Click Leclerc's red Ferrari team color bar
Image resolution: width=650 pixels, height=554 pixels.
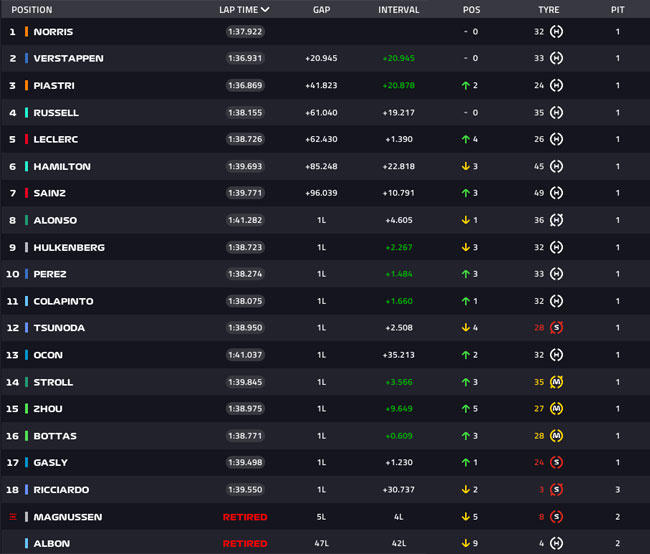(26, 139)
